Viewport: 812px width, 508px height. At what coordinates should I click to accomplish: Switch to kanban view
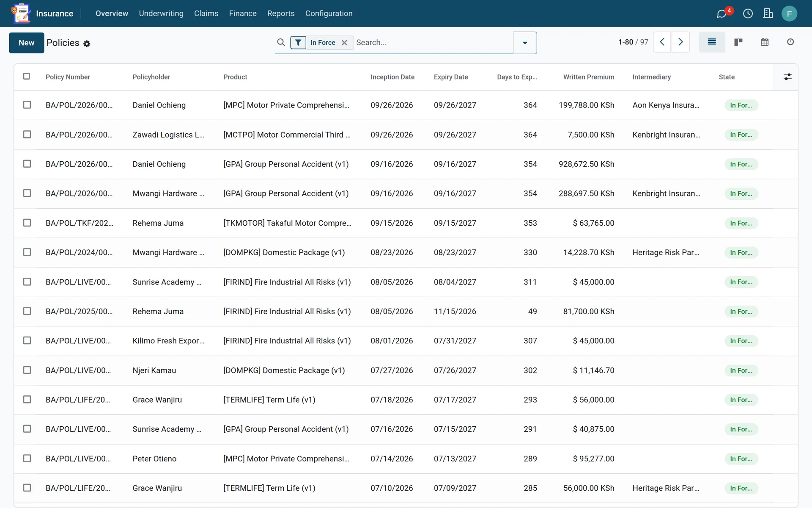[x=738, y=42]
